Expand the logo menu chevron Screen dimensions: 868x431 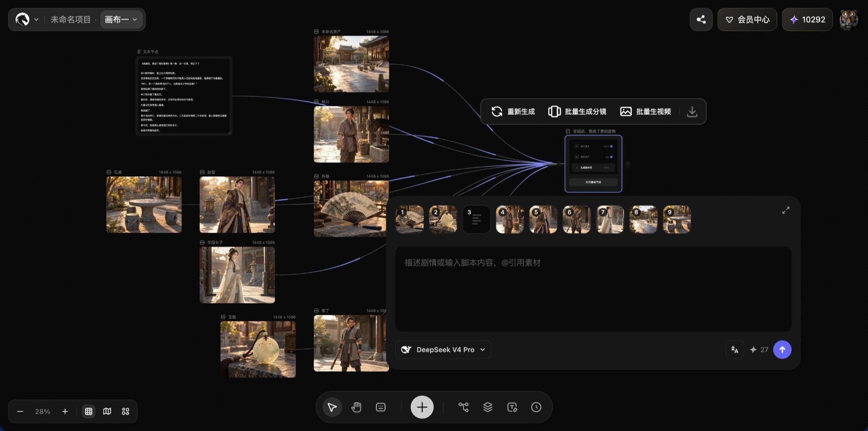36,19
